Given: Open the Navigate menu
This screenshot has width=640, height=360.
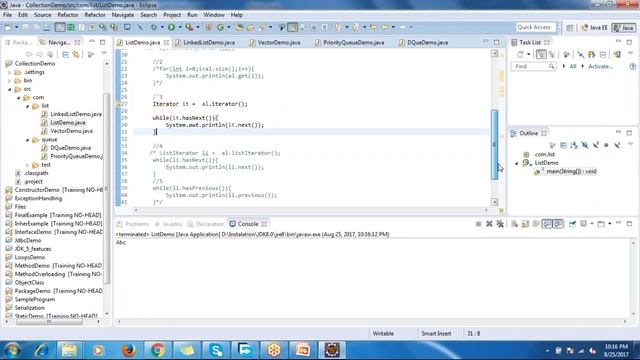Looking at the screenshot, I should click(123, 15).
